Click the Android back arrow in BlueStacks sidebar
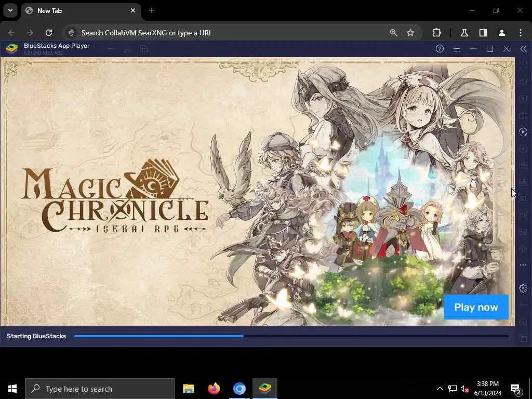This screenshot has height=399, width=532. [x=523, y=304]
